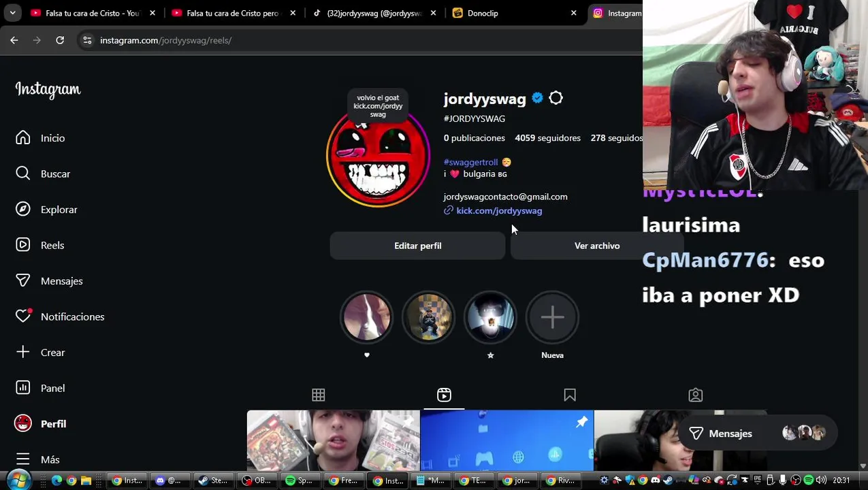Open settings gear next to jordyyswag
This screenshot has width=868, height=490.
(556, 98)
